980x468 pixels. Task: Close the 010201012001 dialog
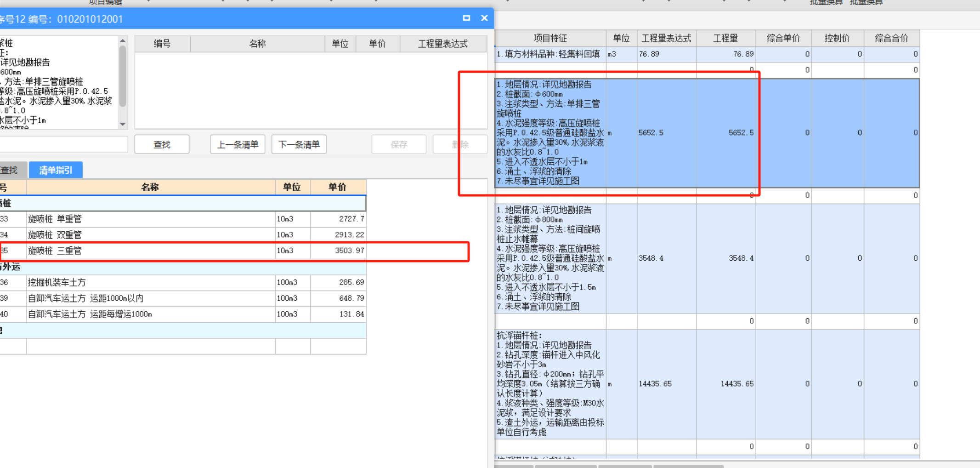click(484, 18)
